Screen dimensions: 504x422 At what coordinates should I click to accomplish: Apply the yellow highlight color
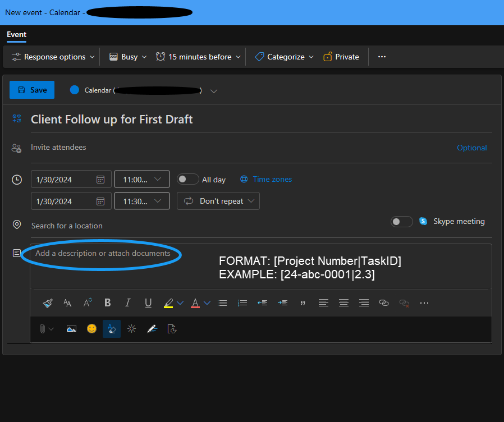tap(168, 303)
